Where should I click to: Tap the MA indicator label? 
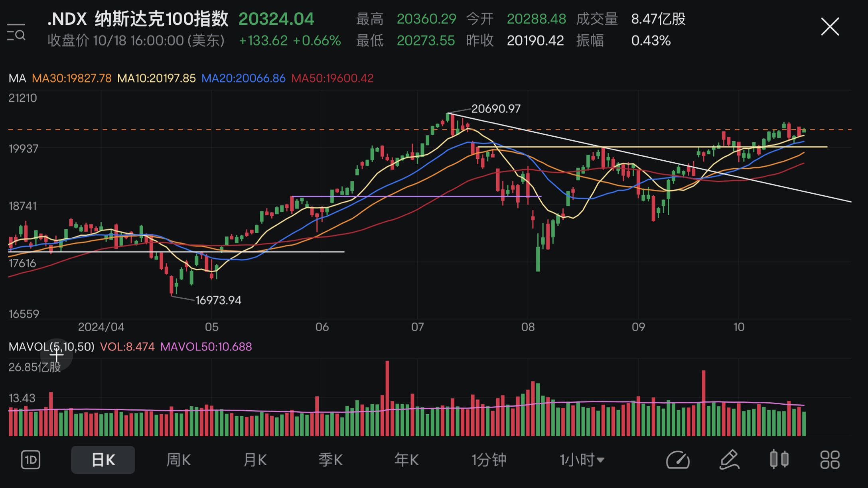tap(17, 78)
